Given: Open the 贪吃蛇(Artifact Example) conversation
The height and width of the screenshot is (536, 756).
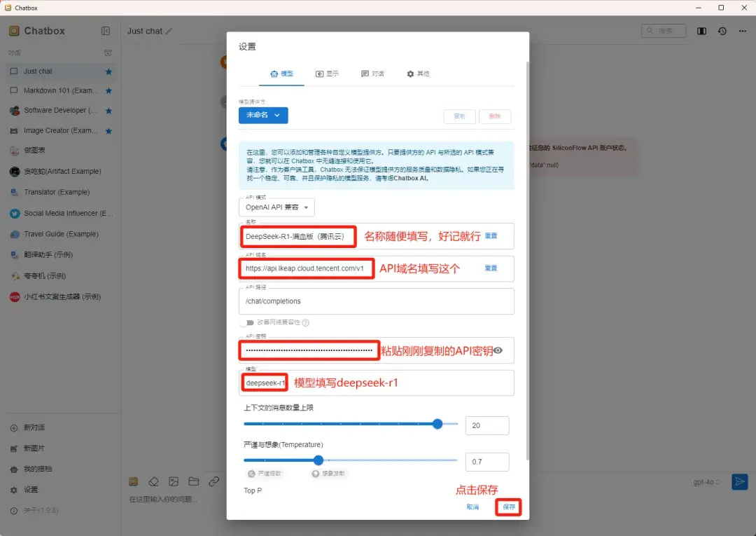Looking at the screenshot, I should click(60, 171).
